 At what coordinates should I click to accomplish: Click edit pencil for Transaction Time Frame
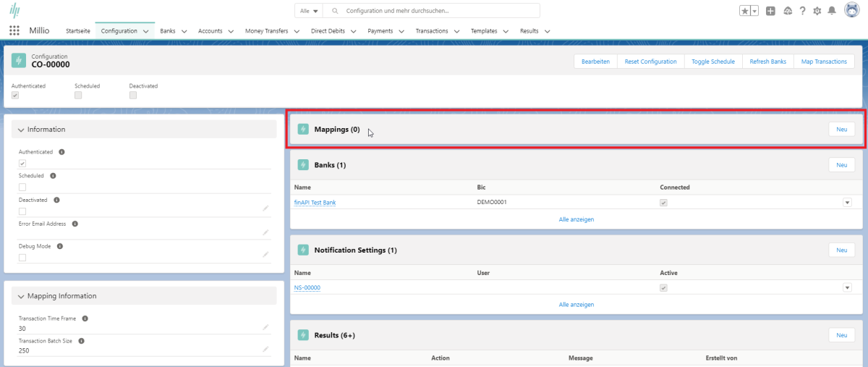pyautogui.click(x=265, y=328)
